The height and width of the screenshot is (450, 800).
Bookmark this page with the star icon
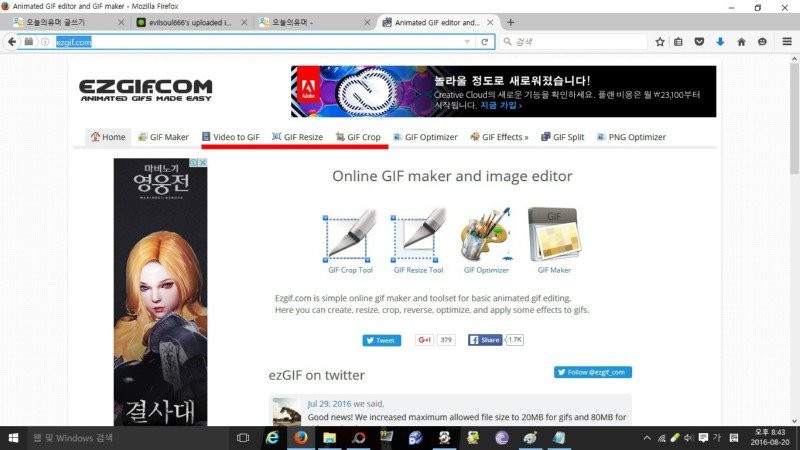pos(660,42)
